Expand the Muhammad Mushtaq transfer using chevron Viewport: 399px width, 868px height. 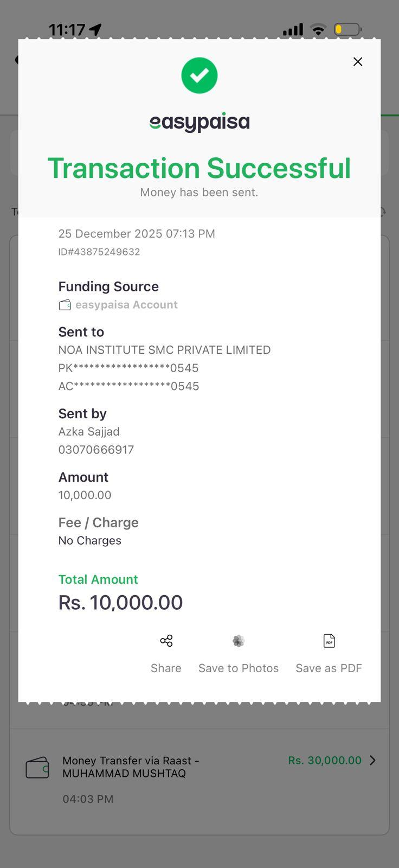click(373, 761)
